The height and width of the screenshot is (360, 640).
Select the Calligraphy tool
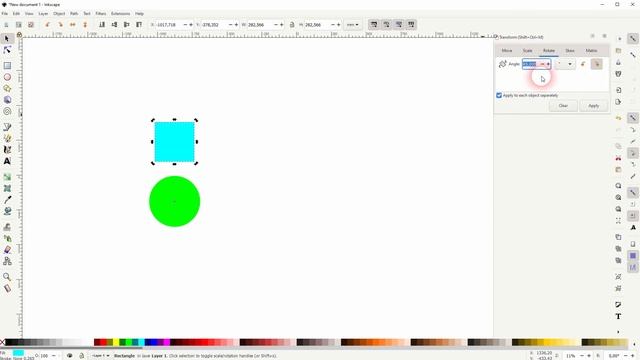[x=7, y=150]
